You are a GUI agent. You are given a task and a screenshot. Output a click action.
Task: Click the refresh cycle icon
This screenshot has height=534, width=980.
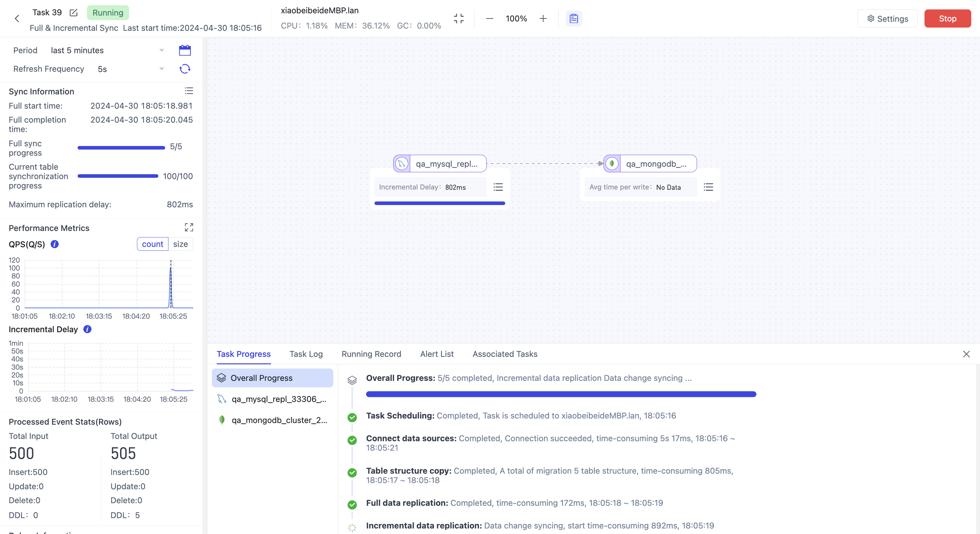click(185, 69)
